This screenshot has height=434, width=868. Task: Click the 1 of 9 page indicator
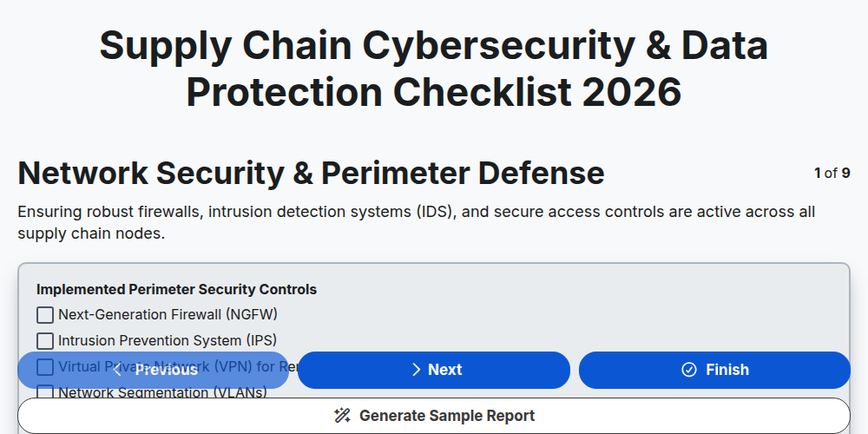click(832, 174)
